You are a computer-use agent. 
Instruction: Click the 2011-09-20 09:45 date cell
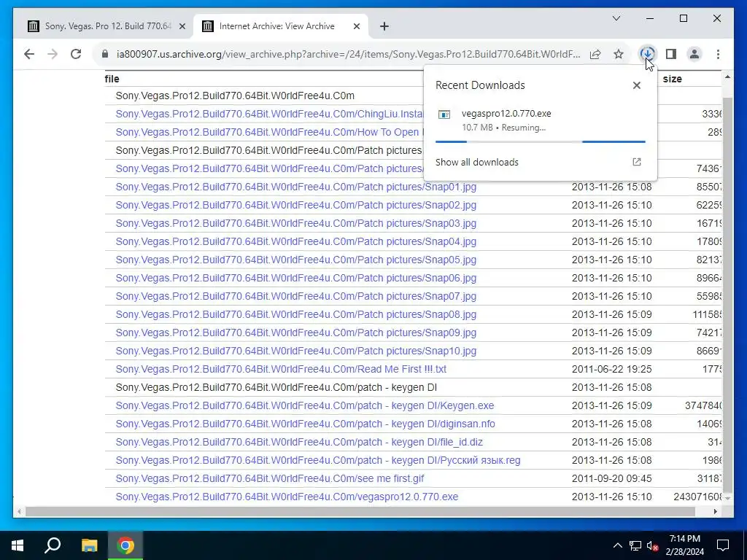[x=612, y=478]
